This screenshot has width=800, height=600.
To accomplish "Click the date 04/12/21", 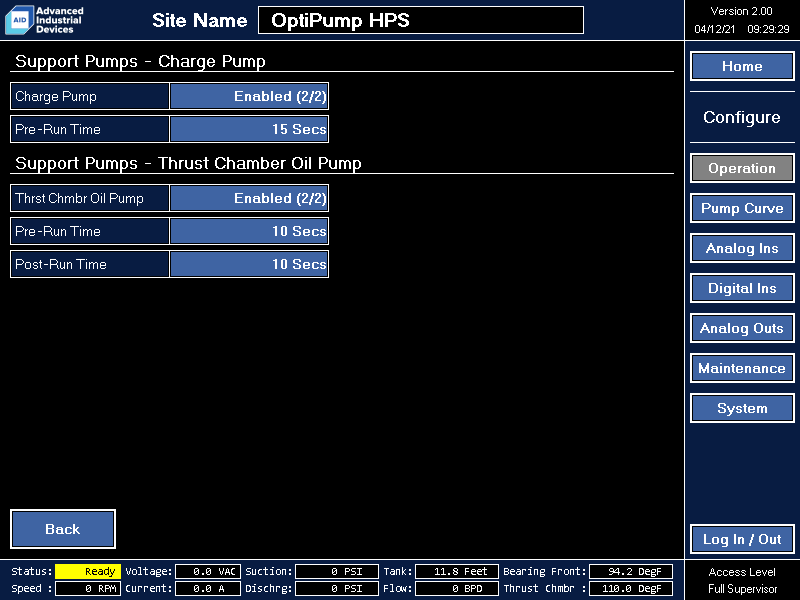I will (715, 29).
